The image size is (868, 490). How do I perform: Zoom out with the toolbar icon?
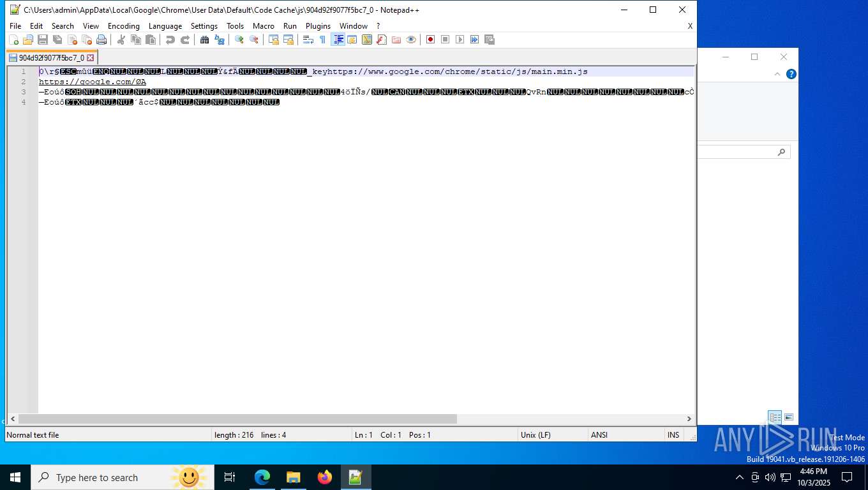tap(254, 40)
